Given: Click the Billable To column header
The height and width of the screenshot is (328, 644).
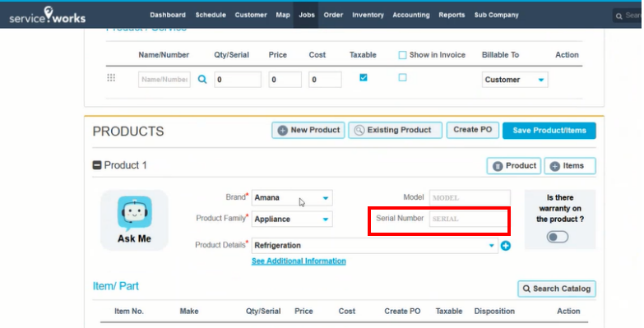Looking at the screenshot, I should [x=500, y=54].
